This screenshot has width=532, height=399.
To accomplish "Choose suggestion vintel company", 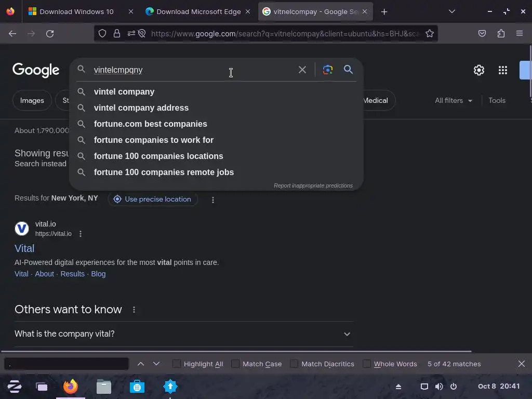I will click(x=217, y=91).
